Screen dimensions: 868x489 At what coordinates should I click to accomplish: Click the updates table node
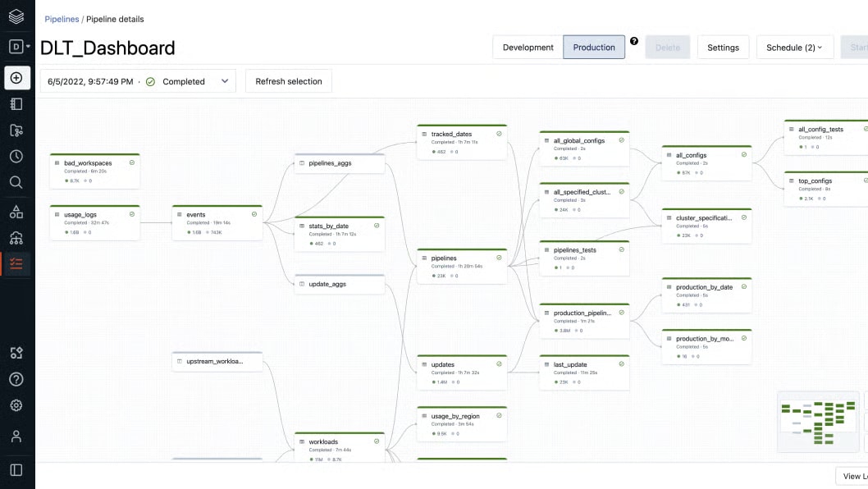pos(462,372)
